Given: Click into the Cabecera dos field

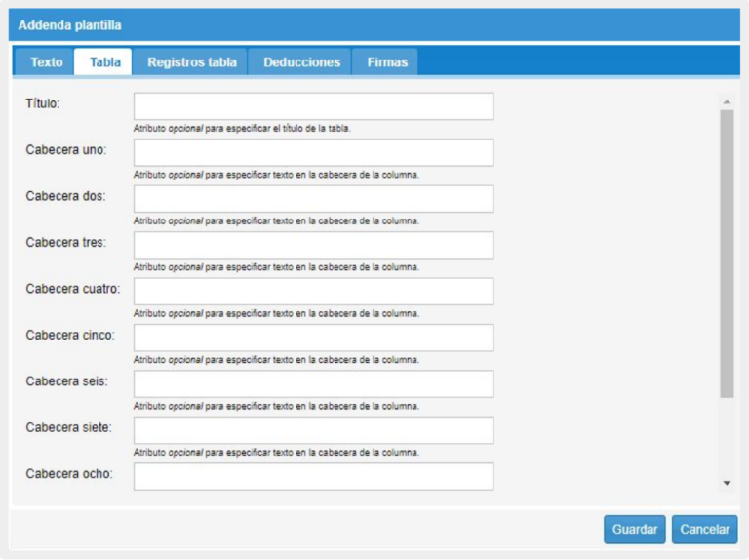Looking at the screenshot, I should 313,199.
